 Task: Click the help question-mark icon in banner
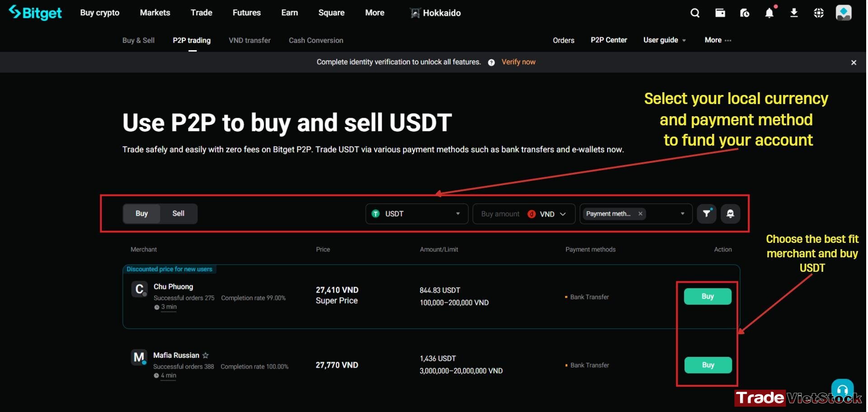pyautogui.click(x=491, y=62)
